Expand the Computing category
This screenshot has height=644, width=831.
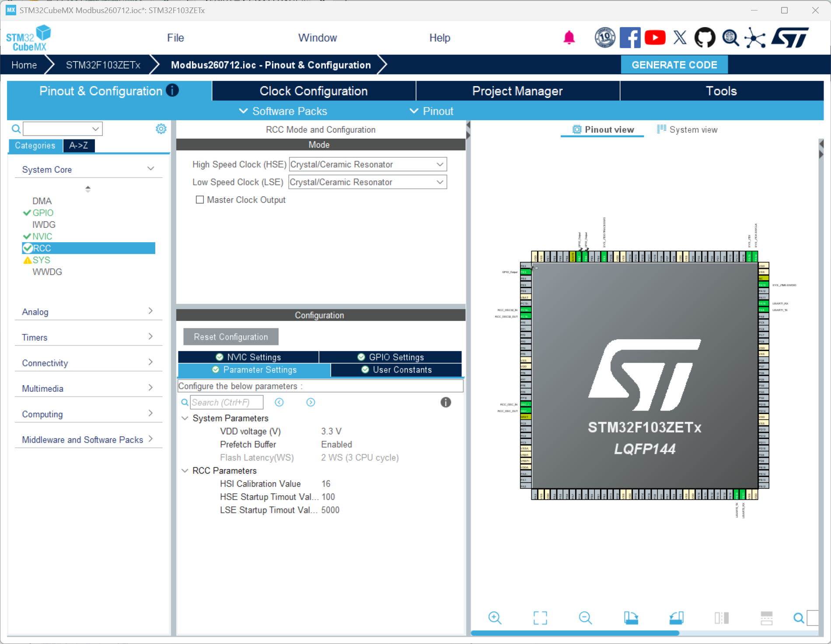click(150, 413)
